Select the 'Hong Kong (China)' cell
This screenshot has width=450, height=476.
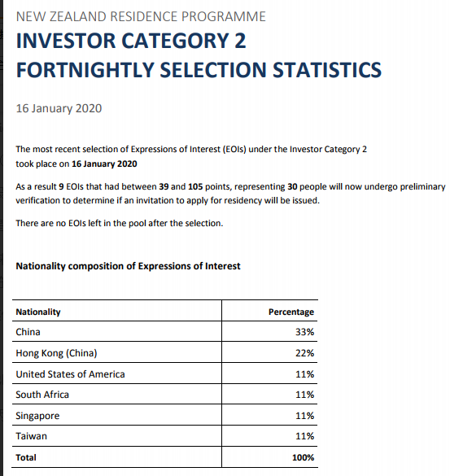56,353
